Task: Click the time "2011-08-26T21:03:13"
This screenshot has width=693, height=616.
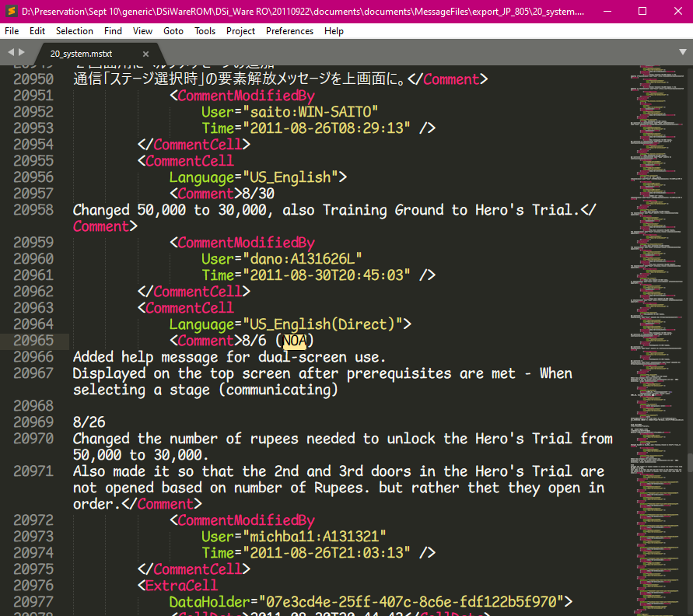Action: point(326,553)
